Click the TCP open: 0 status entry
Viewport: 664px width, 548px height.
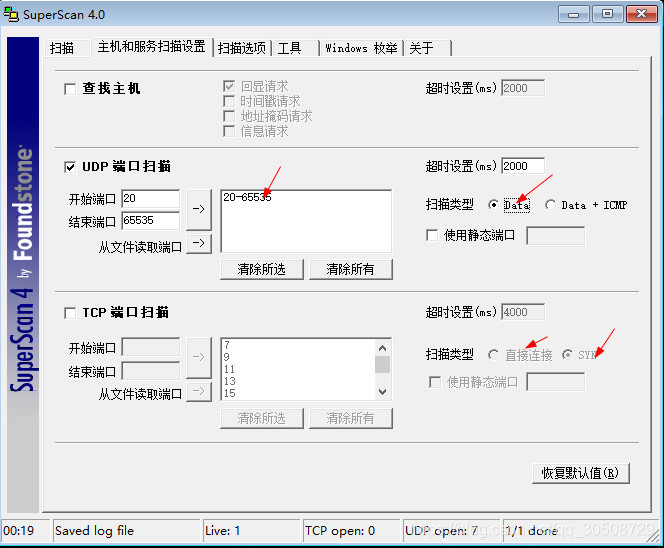pos(340,531)
